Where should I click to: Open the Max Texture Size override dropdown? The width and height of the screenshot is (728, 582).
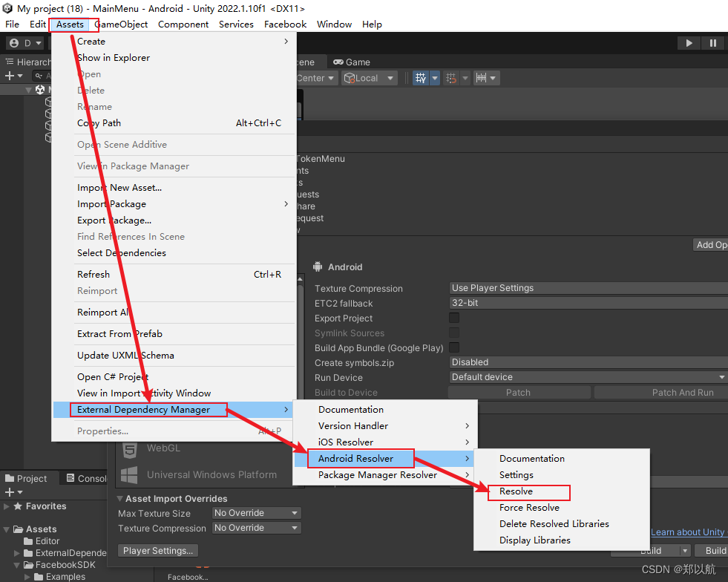coord(256,513)
